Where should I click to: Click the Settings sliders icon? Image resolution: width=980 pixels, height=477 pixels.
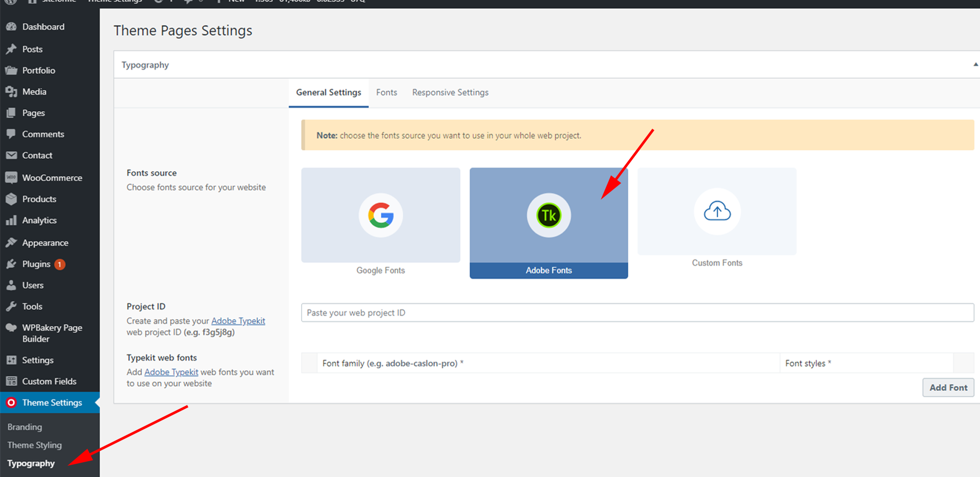click(x=11, y=360)
